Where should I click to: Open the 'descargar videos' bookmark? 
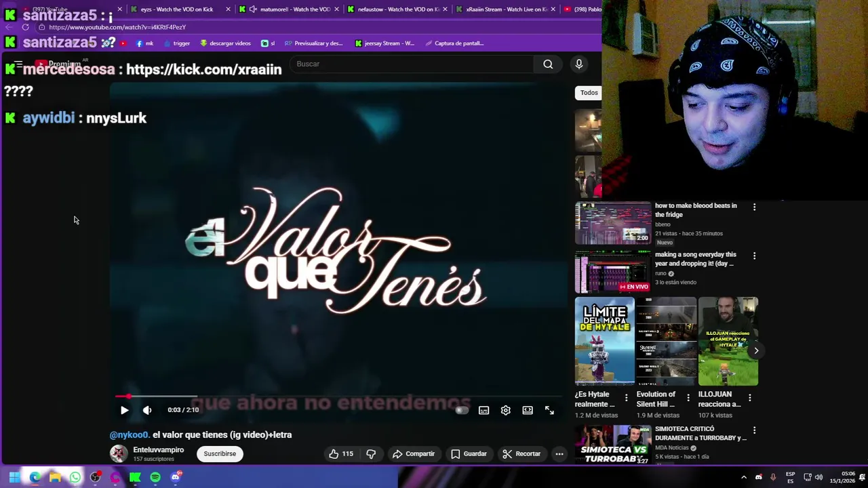(225, 43)
